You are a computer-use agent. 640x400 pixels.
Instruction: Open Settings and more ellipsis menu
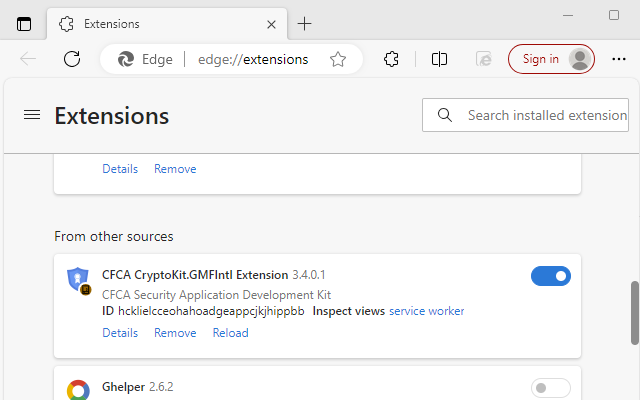tap(616, 59)
